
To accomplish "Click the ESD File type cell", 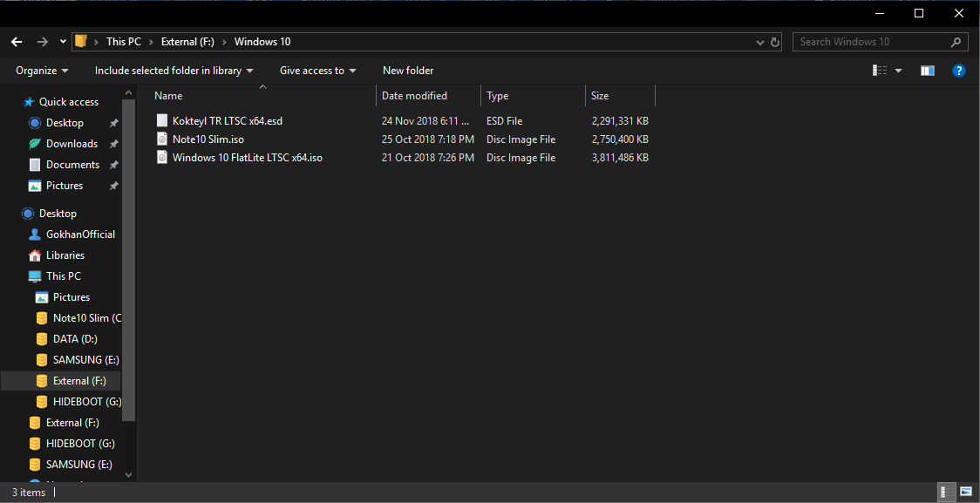I will point(504,121).
